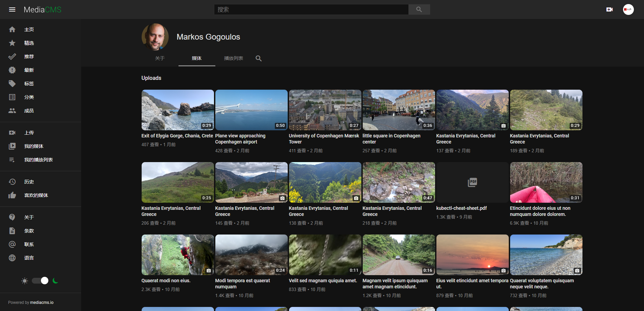Open 精选 featured star item
The height and width of the screenshot is (311, 644).
point(29,43)
